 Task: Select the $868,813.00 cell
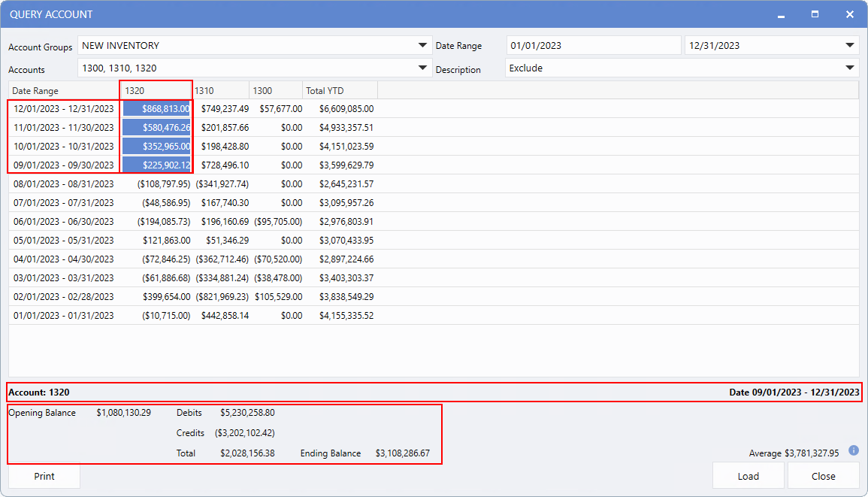(156, 108)
